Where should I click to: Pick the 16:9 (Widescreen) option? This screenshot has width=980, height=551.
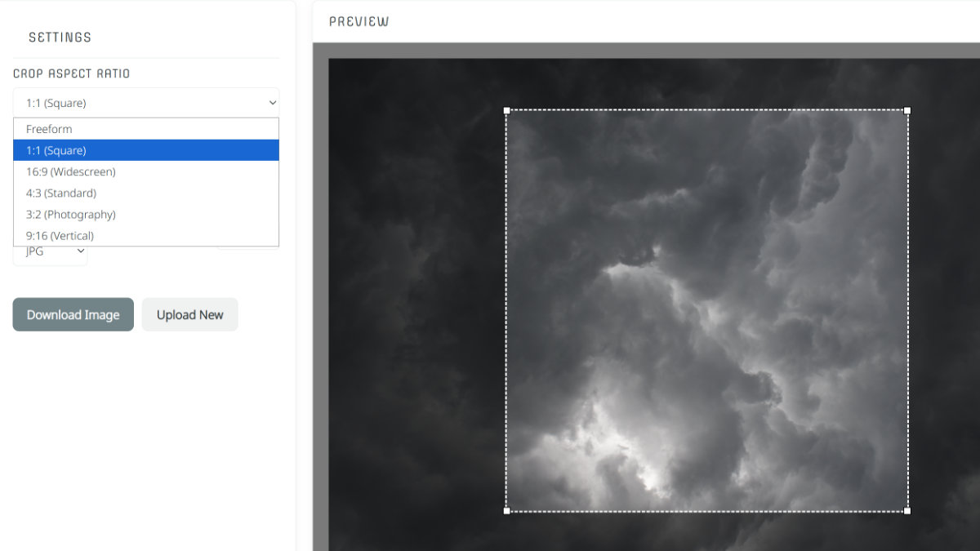coord(70,171)
